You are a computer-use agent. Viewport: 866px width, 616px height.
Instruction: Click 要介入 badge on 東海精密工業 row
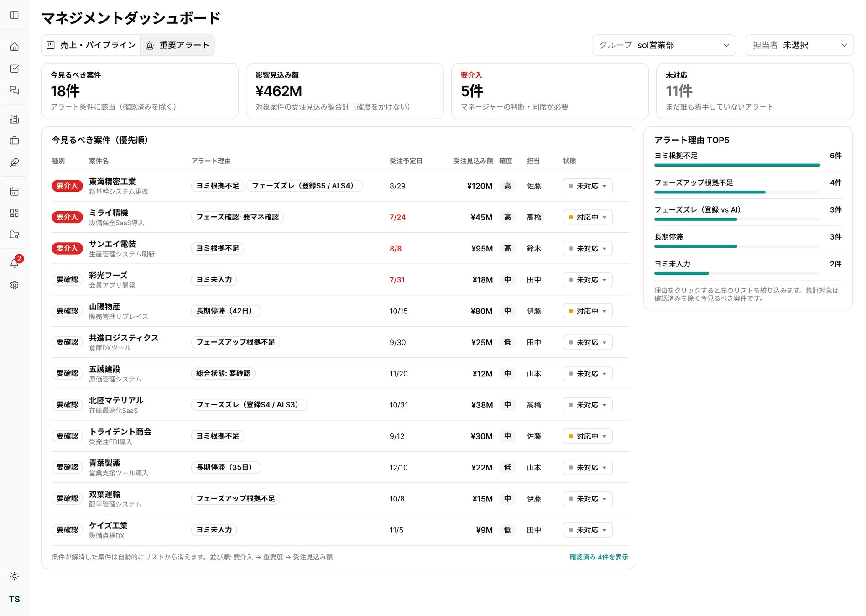pyautogui.click(x=67, y=186)
